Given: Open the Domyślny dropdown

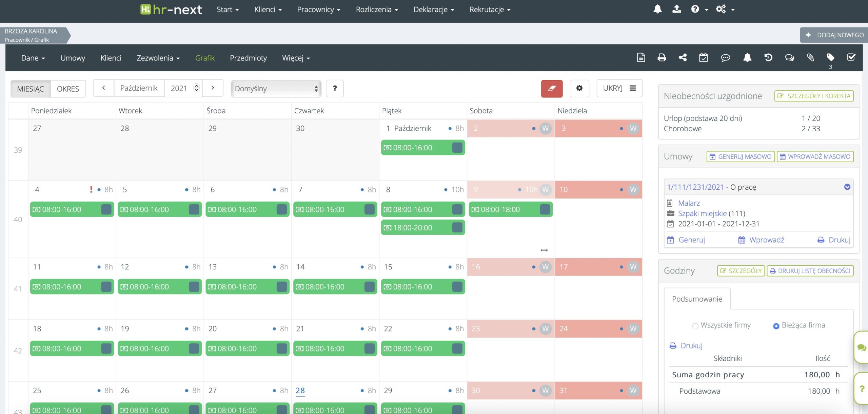Looking at the screenshot, I should 276,89.
